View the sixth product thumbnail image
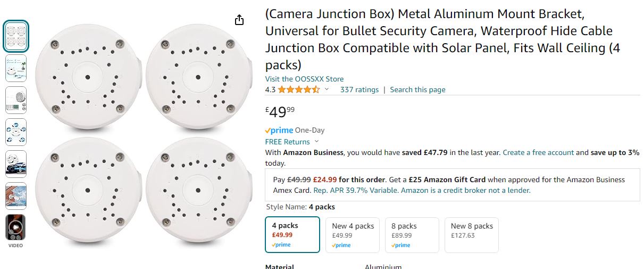644x269 pixels. [x=16, y=196]
